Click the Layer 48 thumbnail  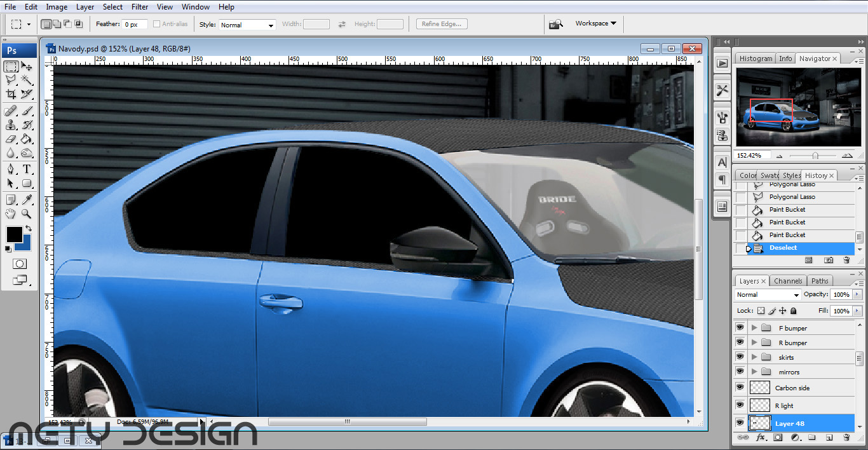pyautogui.click(x=760, y=423)
